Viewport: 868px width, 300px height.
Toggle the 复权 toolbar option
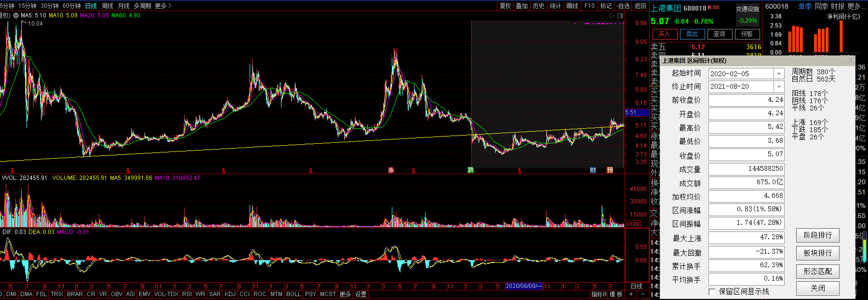click(x=505, y=6)
